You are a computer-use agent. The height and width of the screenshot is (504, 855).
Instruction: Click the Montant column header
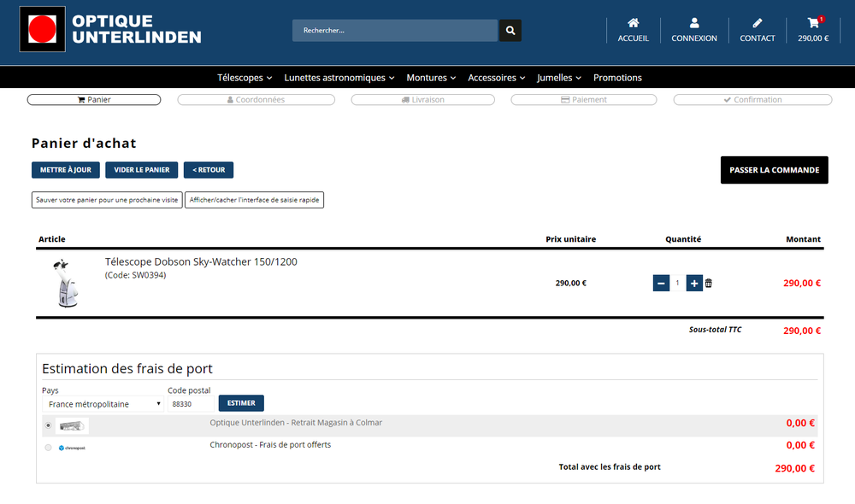(803, 239)
